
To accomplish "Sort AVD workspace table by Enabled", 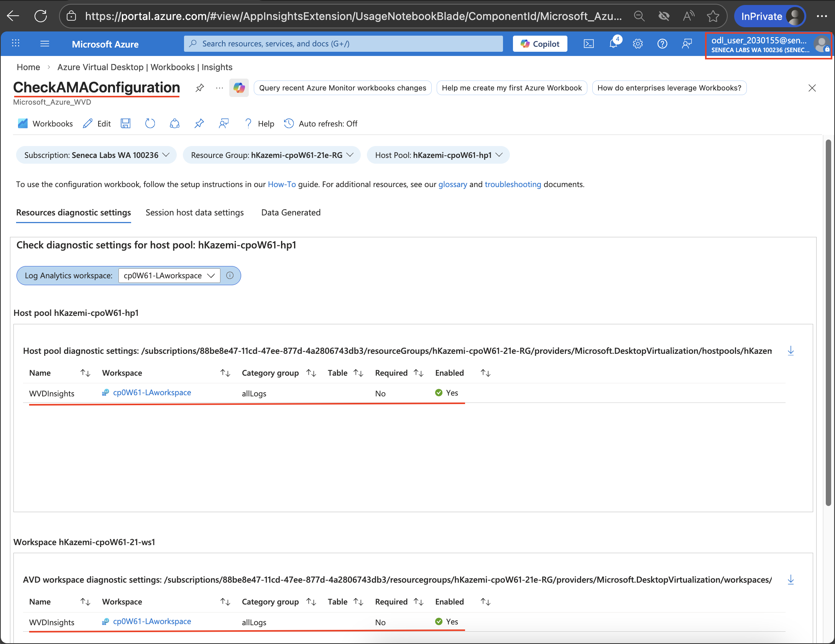I will (x=486, y=602).
